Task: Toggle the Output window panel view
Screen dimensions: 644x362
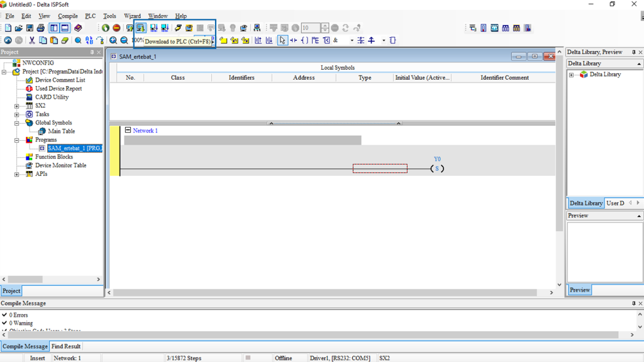Action: tap(65, 28)
